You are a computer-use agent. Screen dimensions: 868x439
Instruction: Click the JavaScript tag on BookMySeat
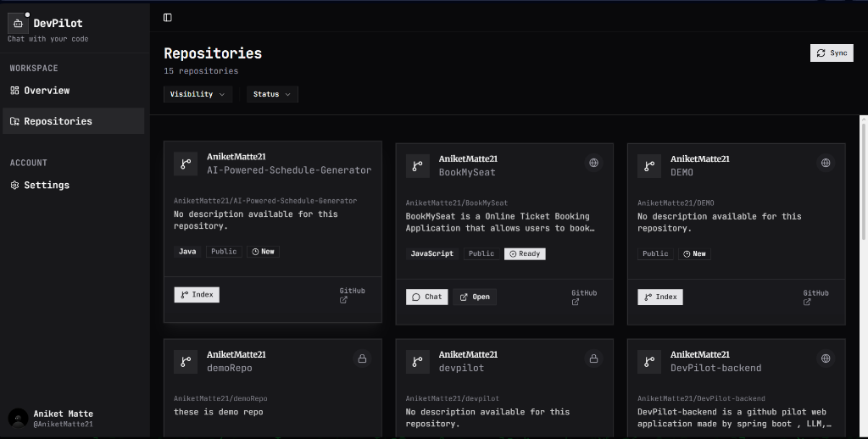point(431,253)
